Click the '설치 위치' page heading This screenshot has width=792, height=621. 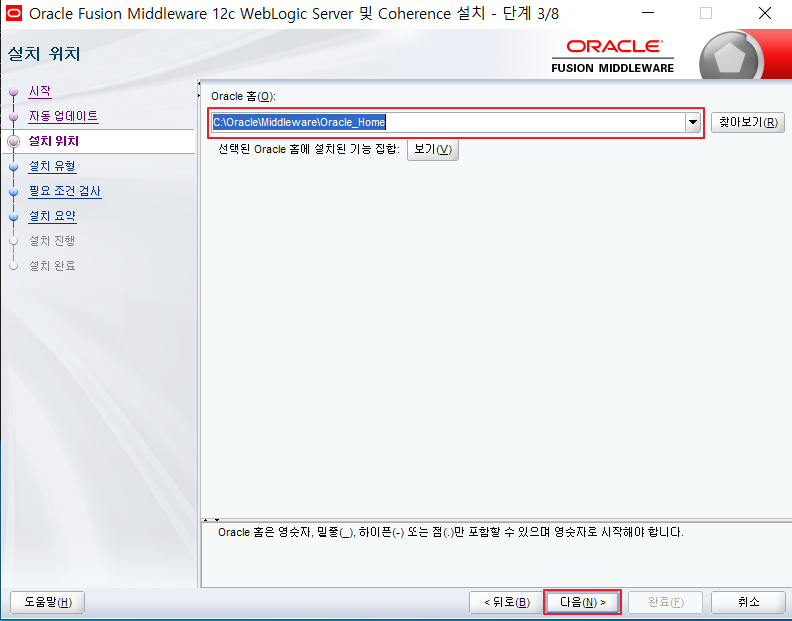[x=44, y=54]
